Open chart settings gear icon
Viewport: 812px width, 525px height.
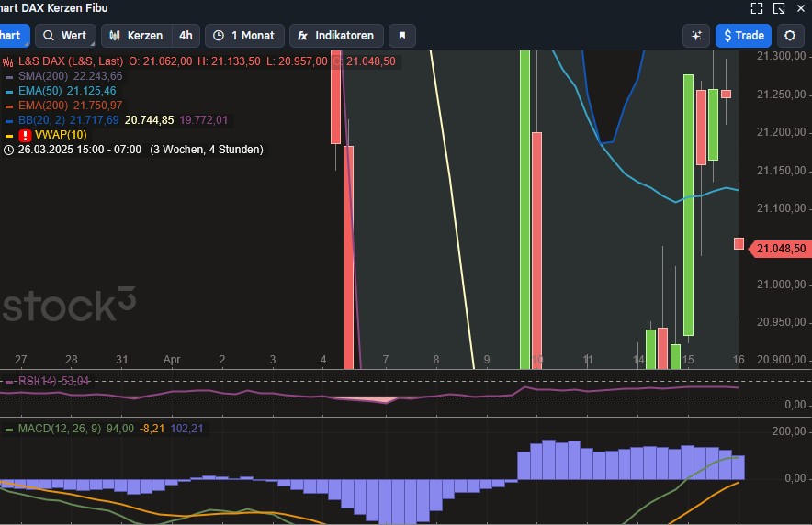click(x=790, y=36)
